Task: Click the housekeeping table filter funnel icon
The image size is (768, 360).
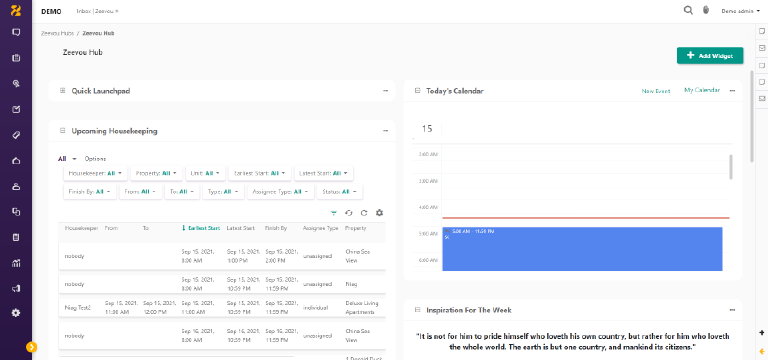Action: (x=334, y=213)
